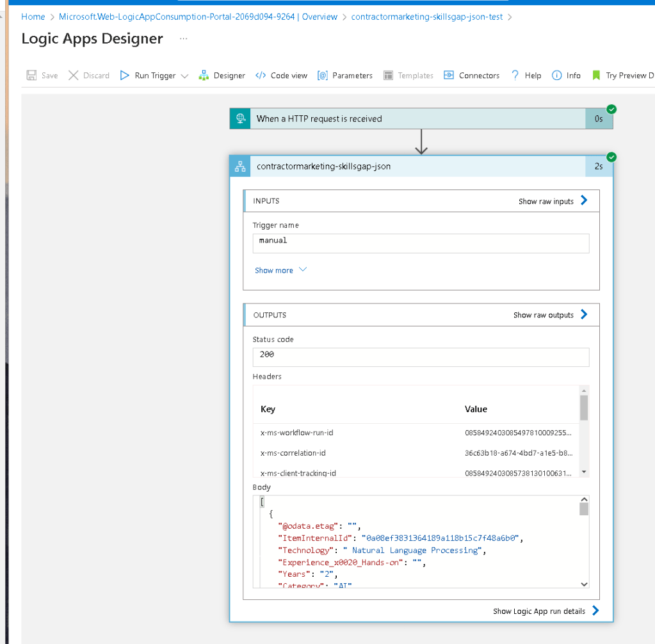The width and height of the screenshot is (655, 644).
Task: Select the x-ms-workflow-run-id header row
Action: (x=416, y=433)
